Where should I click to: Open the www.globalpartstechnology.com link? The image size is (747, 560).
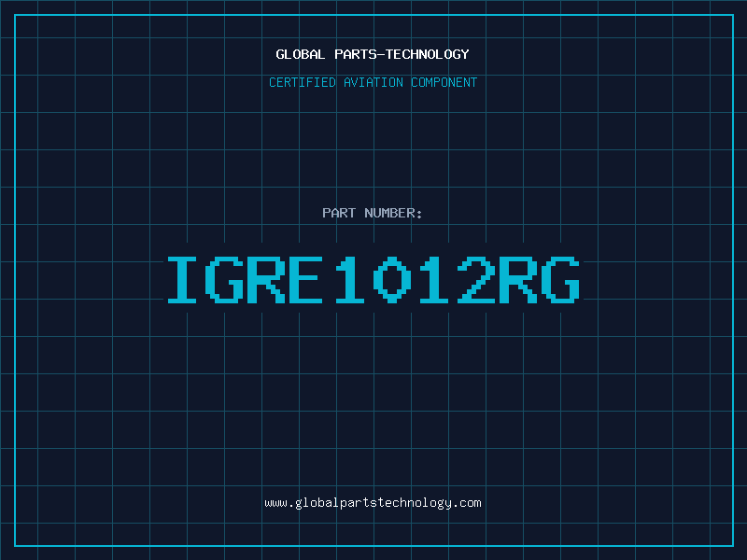point(373,503)
